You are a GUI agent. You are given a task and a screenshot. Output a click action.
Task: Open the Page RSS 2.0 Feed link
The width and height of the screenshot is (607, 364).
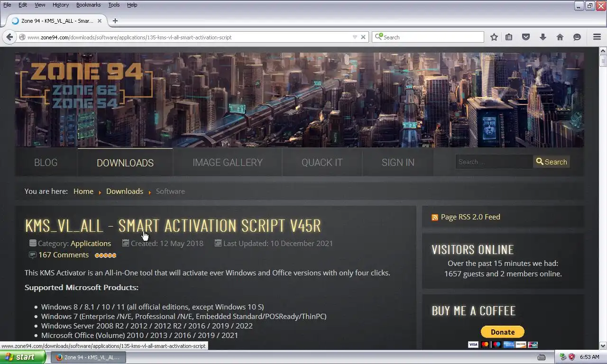(x=470, y=217)
